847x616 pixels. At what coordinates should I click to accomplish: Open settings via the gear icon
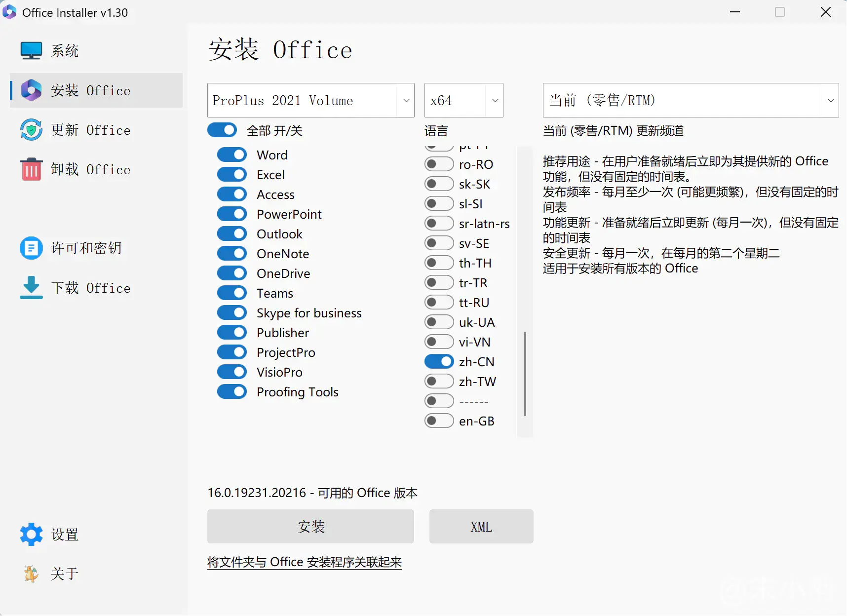point(31,534)
